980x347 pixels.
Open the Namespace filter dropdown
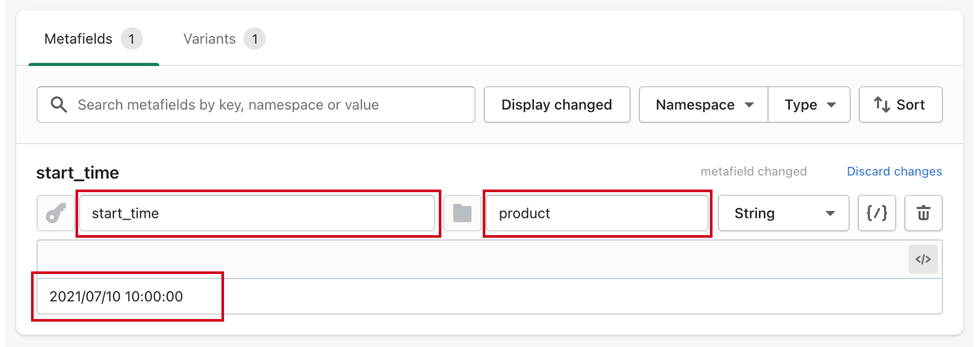click(704, 105)
